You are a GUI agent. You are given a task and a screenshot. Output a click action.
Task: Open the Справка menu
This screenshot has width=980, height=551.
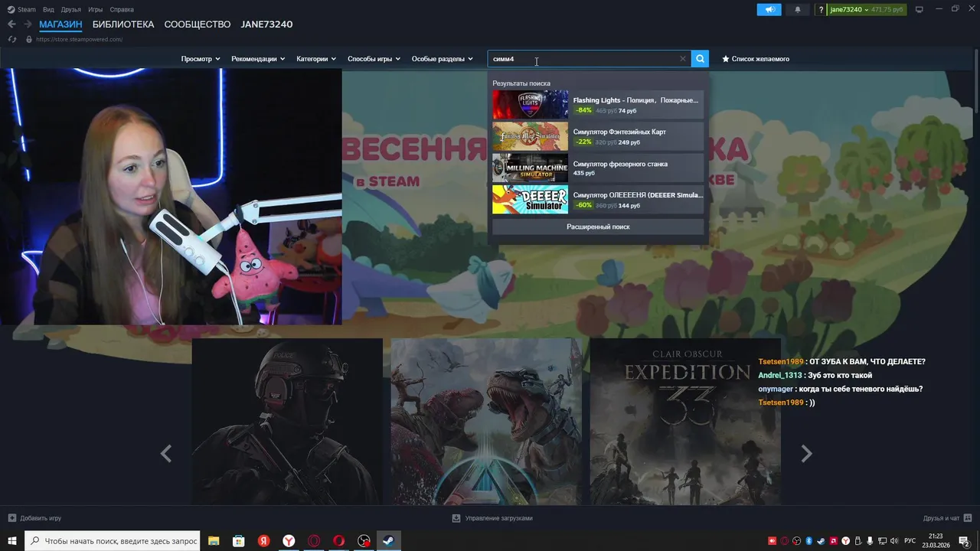(122, 9)
